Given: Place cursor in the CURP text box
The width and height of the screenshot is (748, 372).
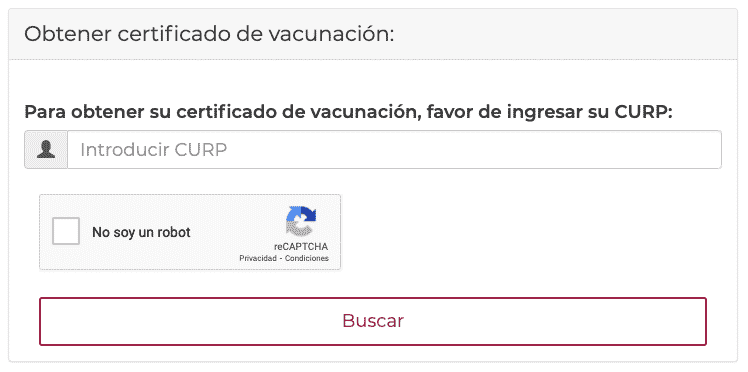Looking at the screenshot, I should click(395, 150).
